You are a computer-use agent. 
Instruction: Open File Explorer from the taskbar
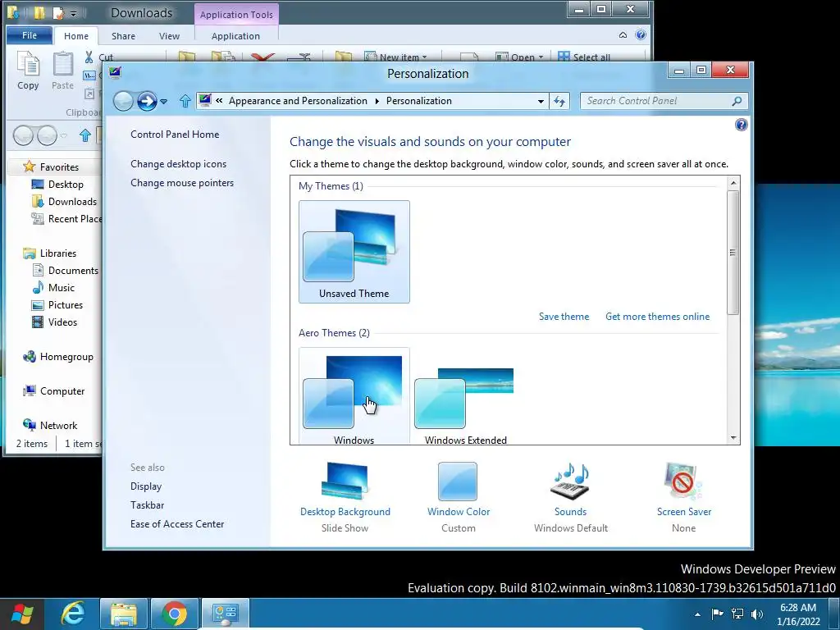tap(124, 614)
